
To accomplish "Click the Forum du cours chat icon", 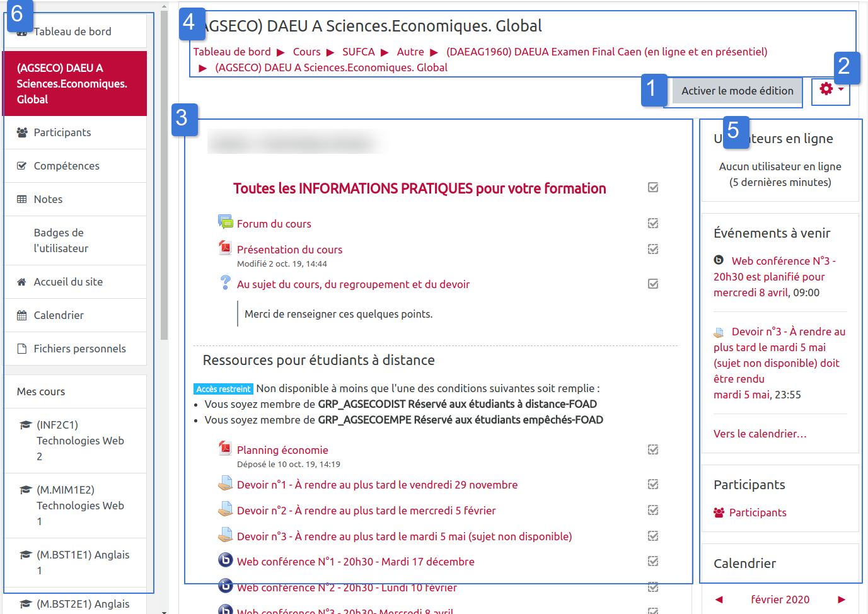I will click(x=225, y=222).
